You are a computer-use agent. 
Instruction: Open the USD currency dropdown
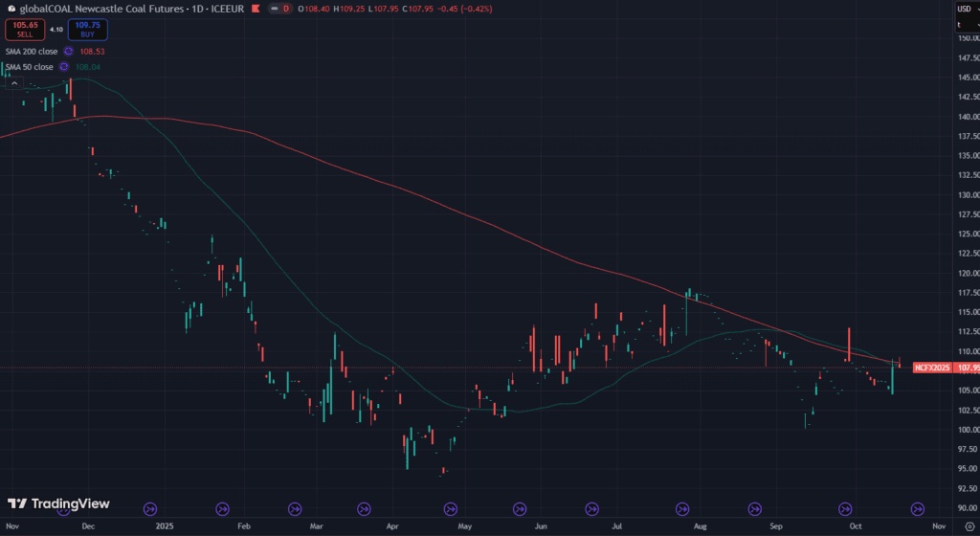(964, 9)
